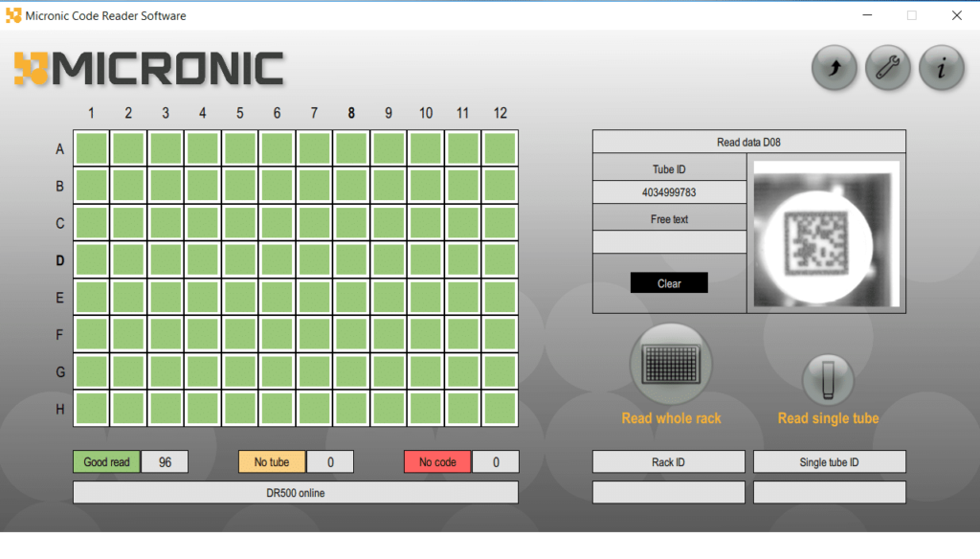Image resolution: width=980 pixels, height=559 pixels.
Task: Click the Read whole rack icon
Action: (671, 365)
